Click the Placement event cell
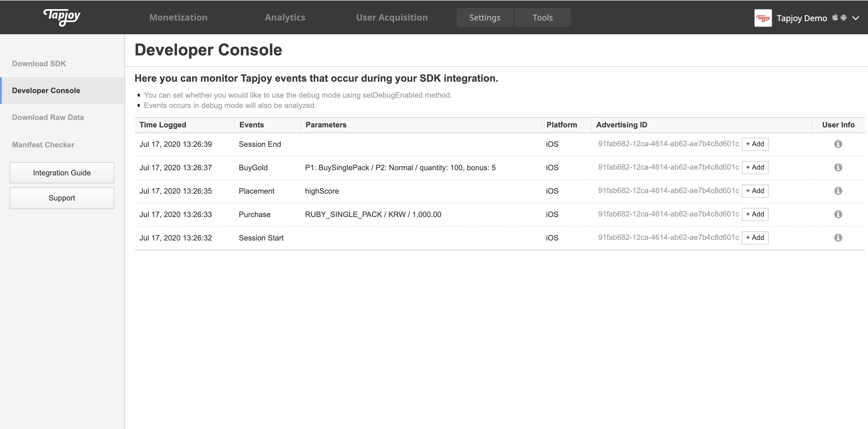This screenshot has width=868, height=429. [x=256, y=191]
